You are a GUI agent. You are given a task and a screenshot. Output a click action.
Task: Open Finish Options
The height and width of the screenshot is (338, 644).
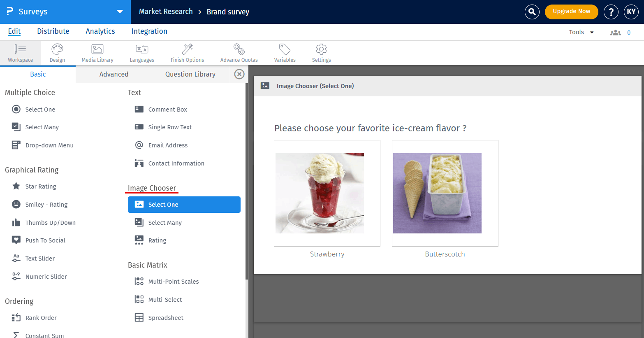(187, 53)
